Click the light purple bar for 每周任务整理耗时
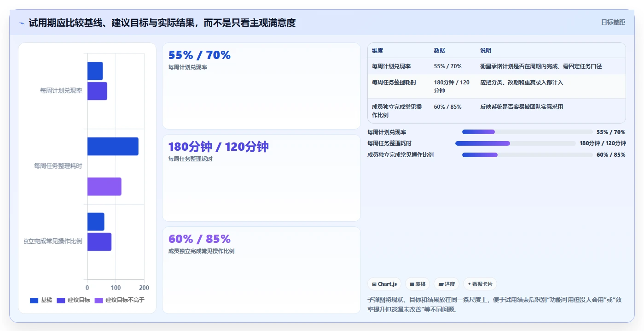Viewport: 644px width, 331px height. coord(104,186)
